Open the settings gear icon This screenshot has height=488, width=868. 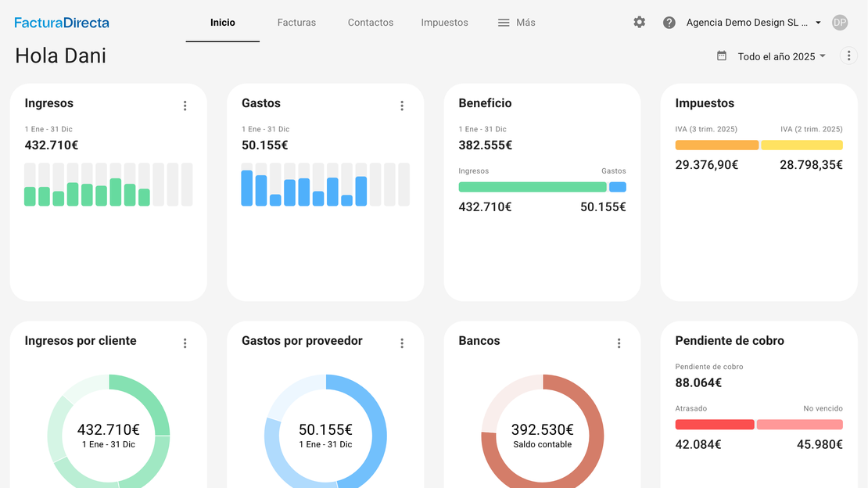click(x=640, y=23)
